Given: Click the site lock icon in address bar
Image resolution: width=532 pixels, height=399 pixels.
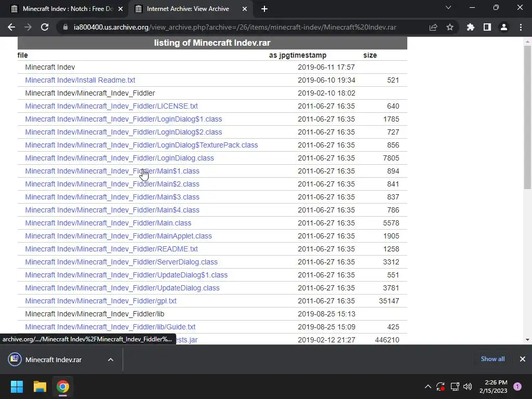Looking at the screenshot, I should 65,27.
